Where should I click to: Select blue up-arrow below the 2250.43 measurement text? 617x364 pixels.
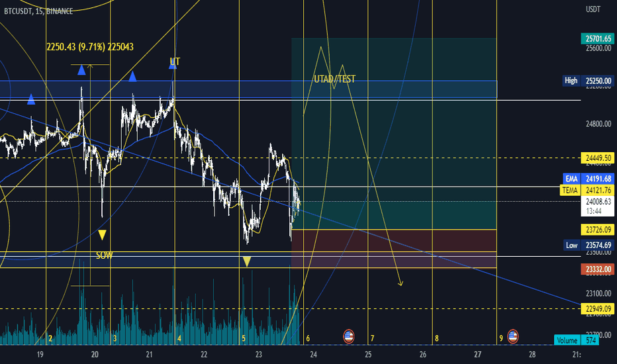click(x=81, y=70)
